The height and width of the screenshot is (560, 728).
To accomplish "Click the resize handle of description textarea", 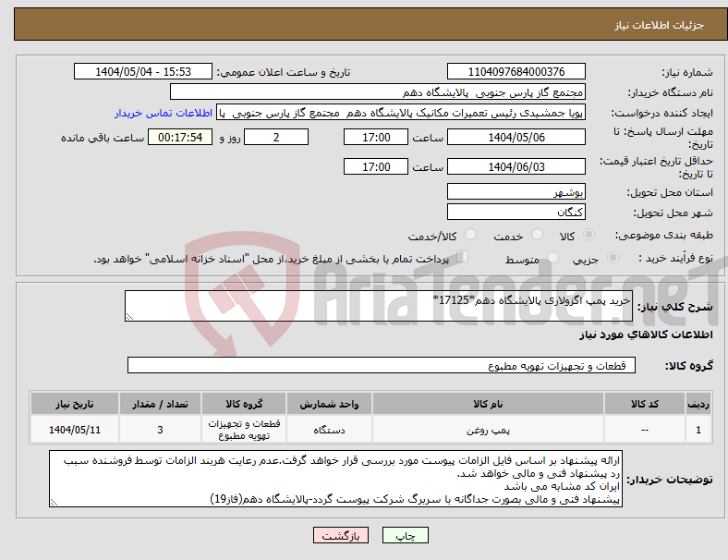I will [x=129, y=317].
